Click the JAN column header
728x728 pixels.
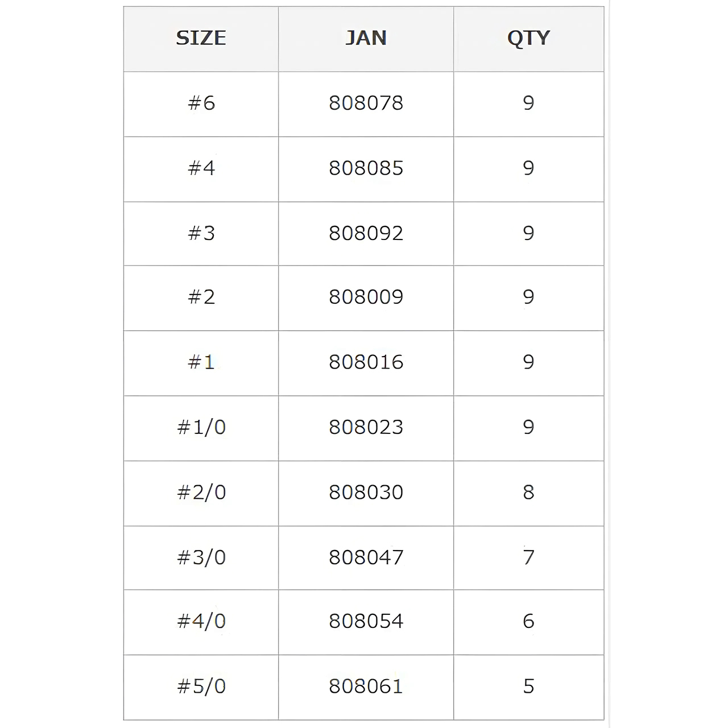366,38
